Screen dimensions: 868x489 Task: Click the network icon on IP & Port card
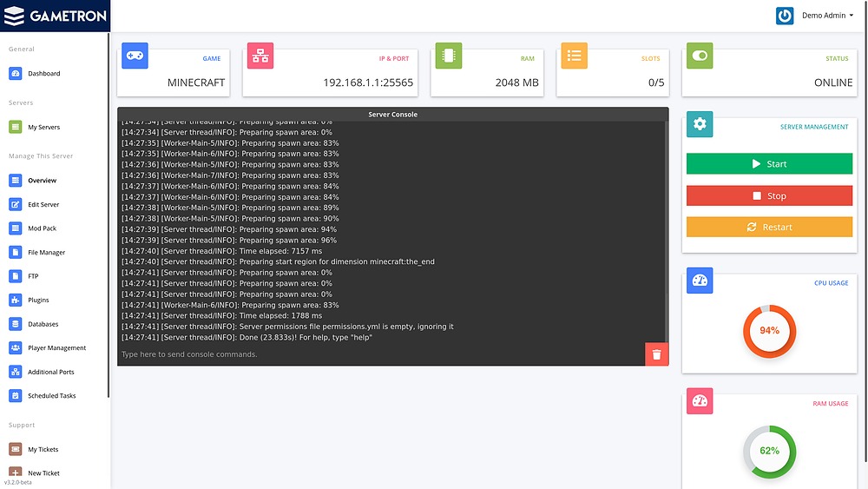pos(260,56)
